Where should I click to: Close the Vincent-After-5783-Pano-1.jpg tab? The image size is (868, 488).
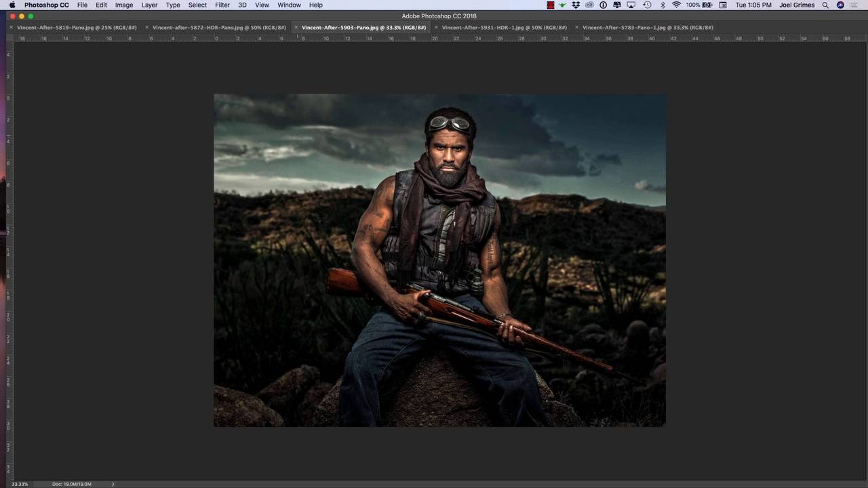point(576,28)
